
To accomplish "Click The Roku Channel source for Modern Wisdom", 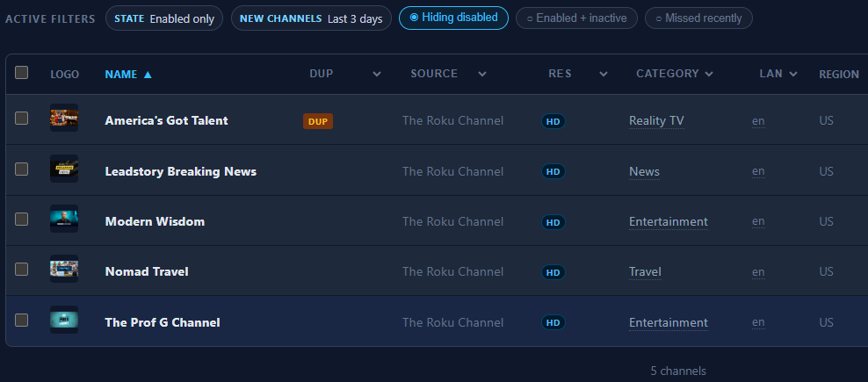I will (x=452, y=221).
